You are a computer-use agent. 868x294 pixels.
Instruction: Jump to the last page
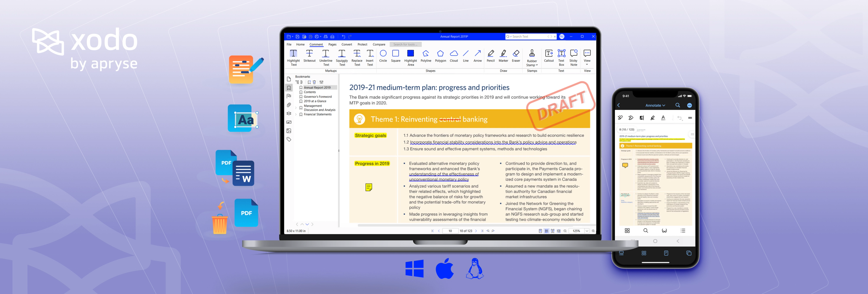482,231
